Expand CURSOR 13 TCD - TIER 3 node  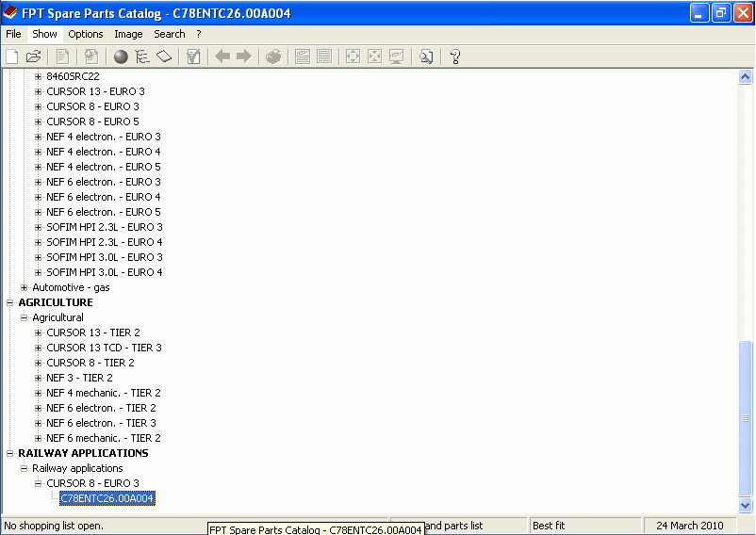[x=38, y=348]
